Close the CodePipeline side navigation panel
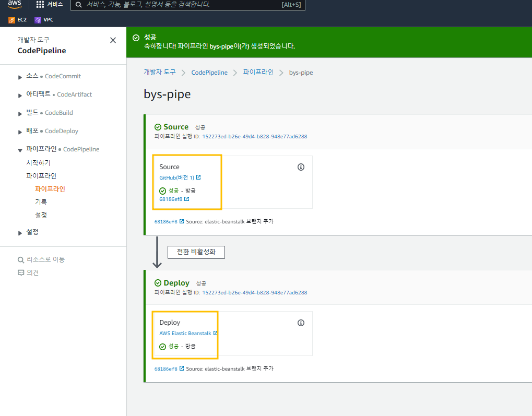The width and height of the screenshot is (532, 416). 113,40
